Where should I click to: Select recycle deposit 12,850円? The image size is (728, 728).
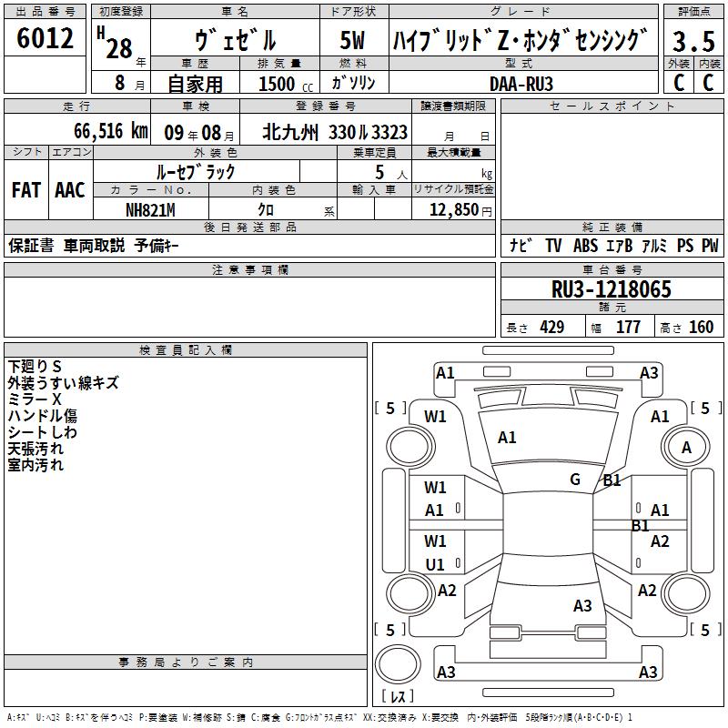pyautogui.click(x=460, y=210)
